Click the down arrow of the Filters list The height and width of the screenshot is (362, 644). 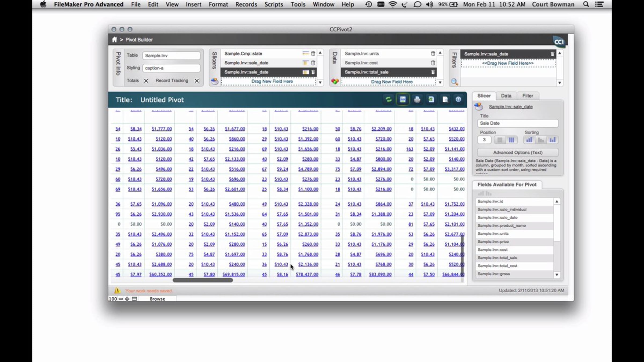(559, 83)
